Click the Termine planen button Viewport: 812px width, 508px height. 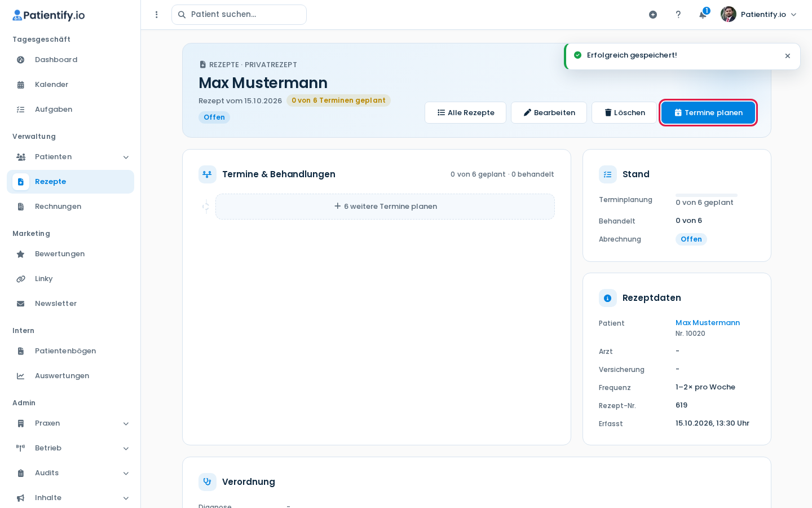708,112
